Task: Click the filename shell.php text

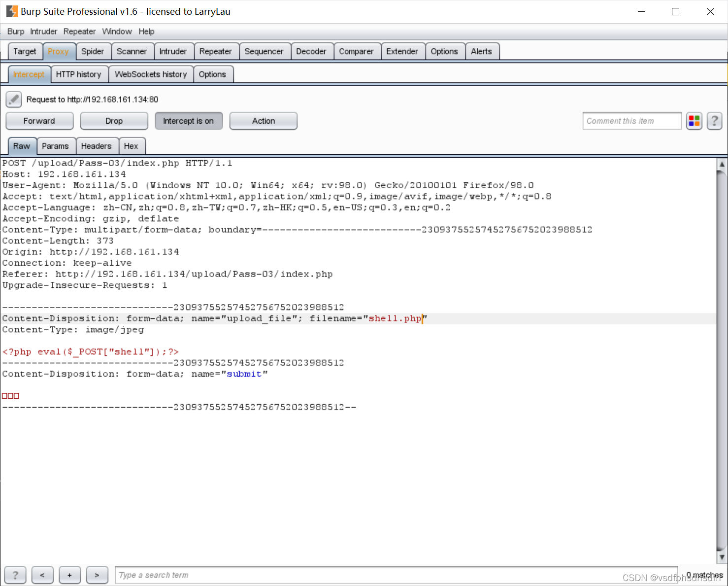Action: (395, 318)
